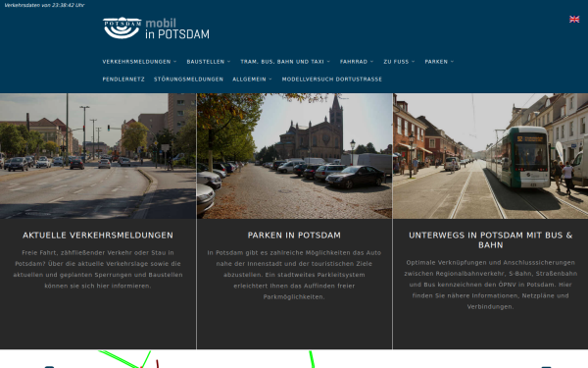Open PARKEN IN POTSDAM heading
Viewport: 588px width, 368px height.
[294, 236]
